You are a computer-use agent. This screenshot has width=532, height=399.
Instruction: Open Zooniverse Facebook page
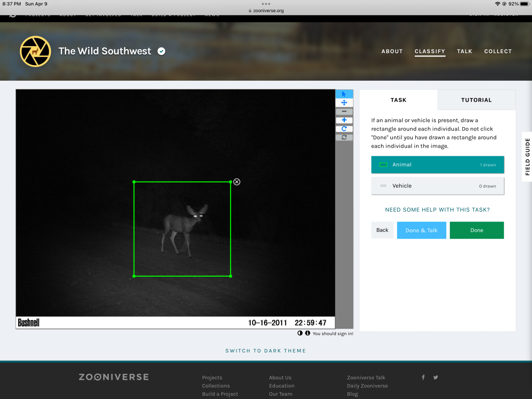[423, 377]
